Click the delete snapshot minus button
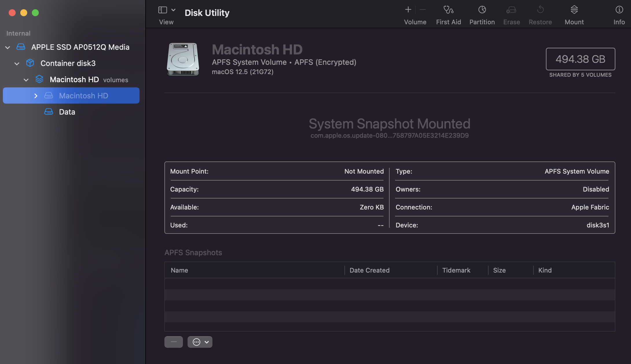631x364 pixels. pos(173,342)
